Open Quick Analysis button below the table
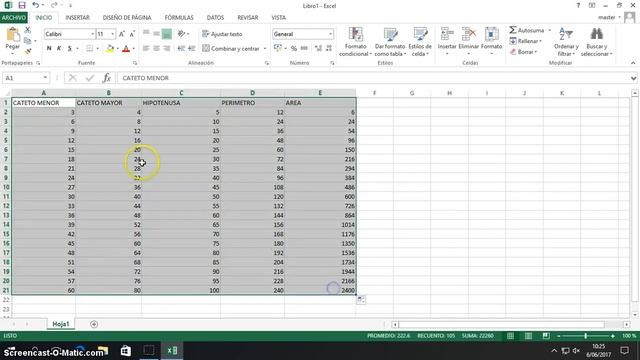This screenshot has height=360, width=640. point(361,300)
